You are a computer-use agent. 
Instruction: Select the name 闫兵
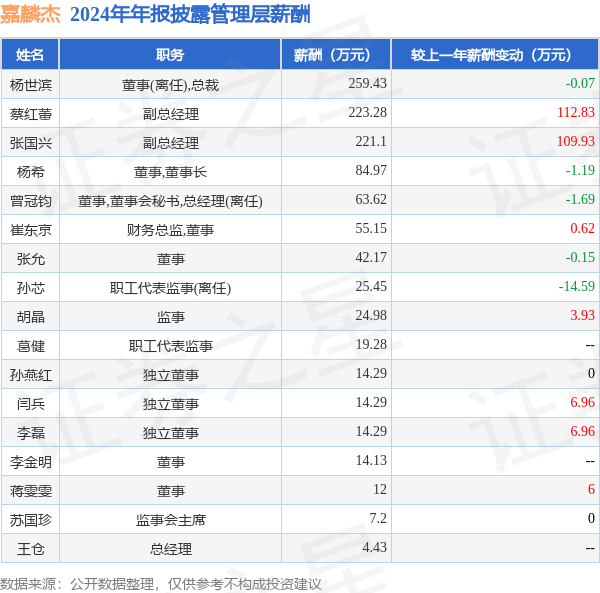point(31,404)
